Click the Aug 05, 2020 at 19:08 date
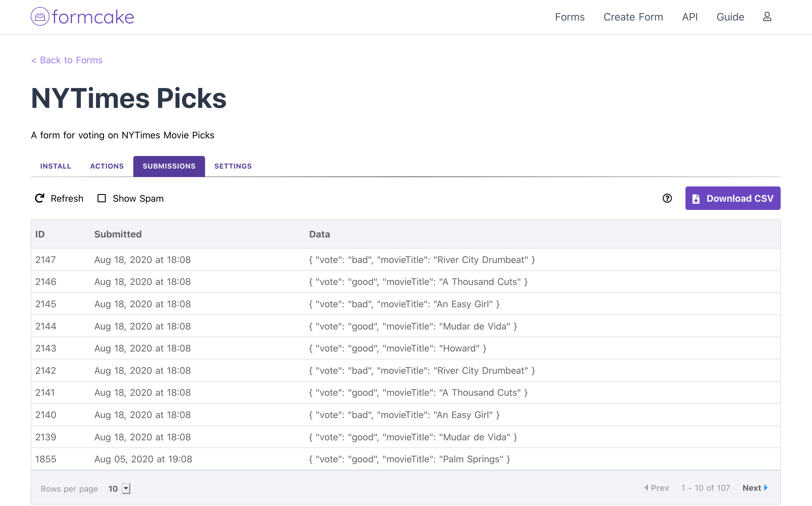 pos(143,459)
